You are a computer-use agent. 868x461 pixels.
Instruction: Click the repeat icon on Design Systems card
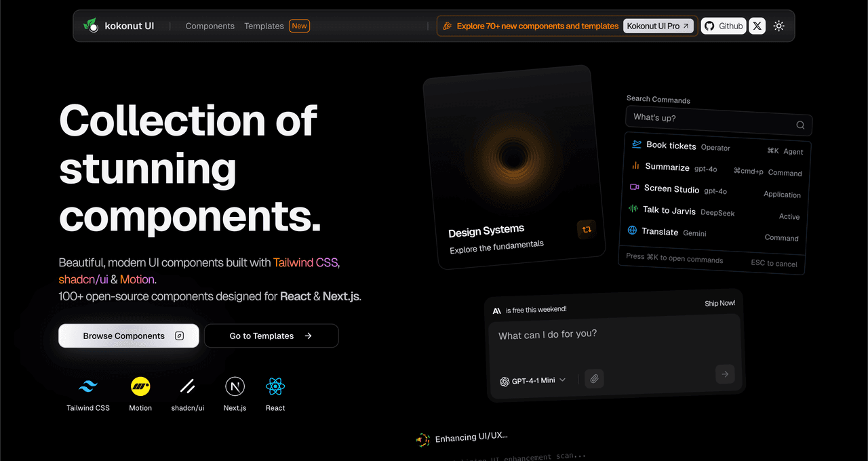coord(587,229)
